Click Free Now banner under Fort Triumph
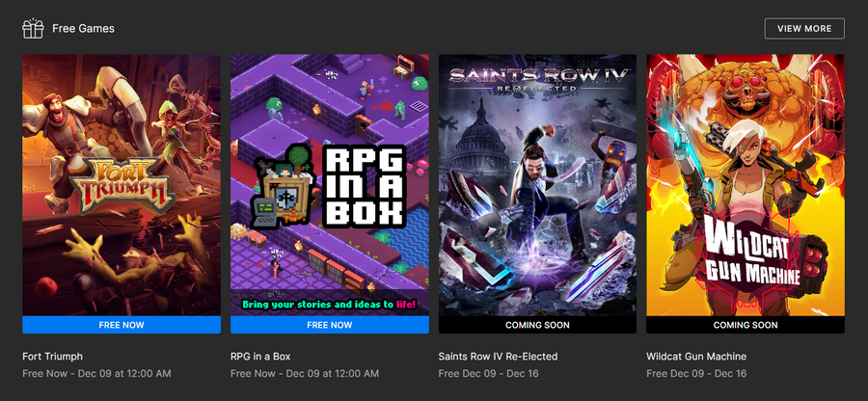 [x=122, y=325]
